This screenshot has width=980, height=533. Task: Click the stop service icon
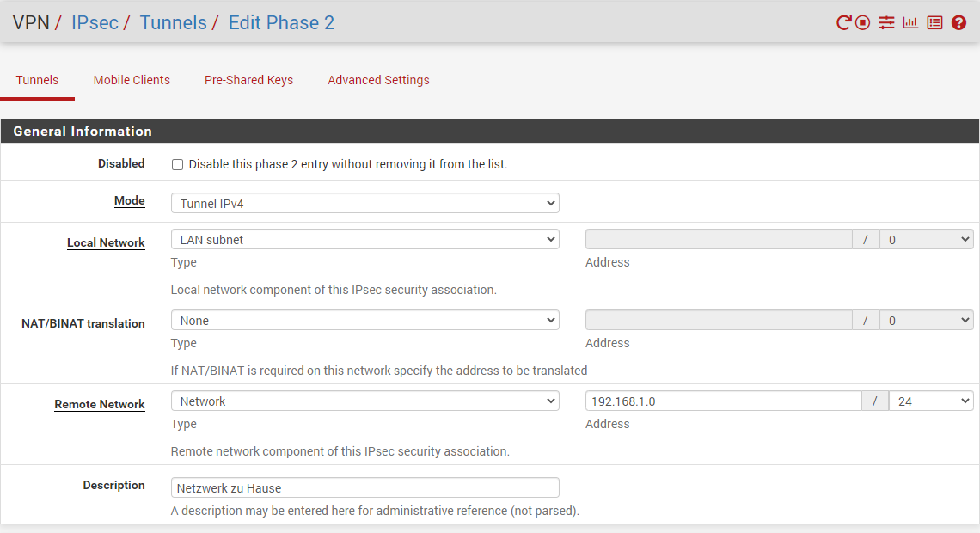(863, 23)
